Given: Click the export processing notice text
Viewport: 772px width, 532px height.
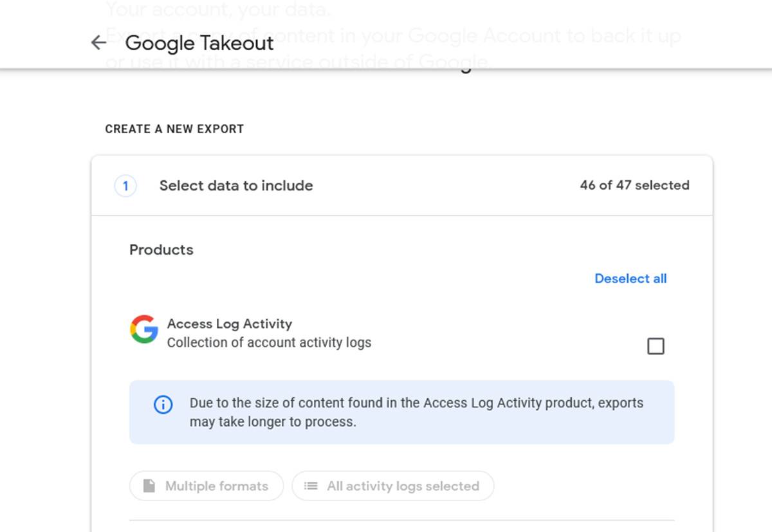Looking at the screenshot, I should (x=416, y=412).
